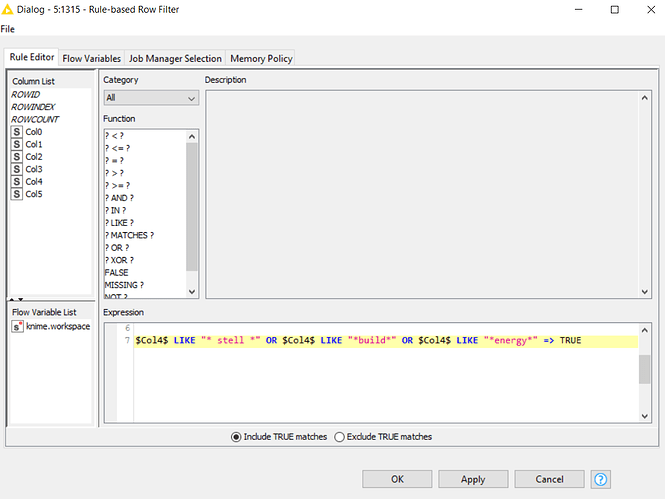Screen dimensions: 665x499
Task: Click the "*build*" string in the expression
Action: 372,340
